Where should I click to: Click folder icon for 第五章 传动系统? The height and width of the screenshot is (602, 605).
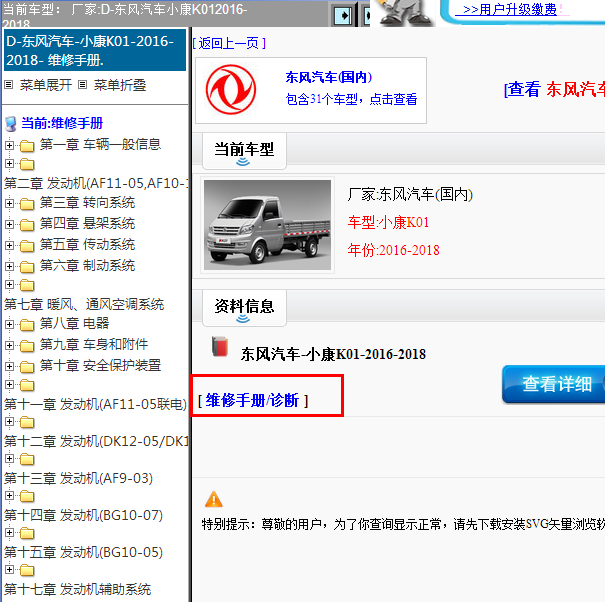[x=27, y=245]
